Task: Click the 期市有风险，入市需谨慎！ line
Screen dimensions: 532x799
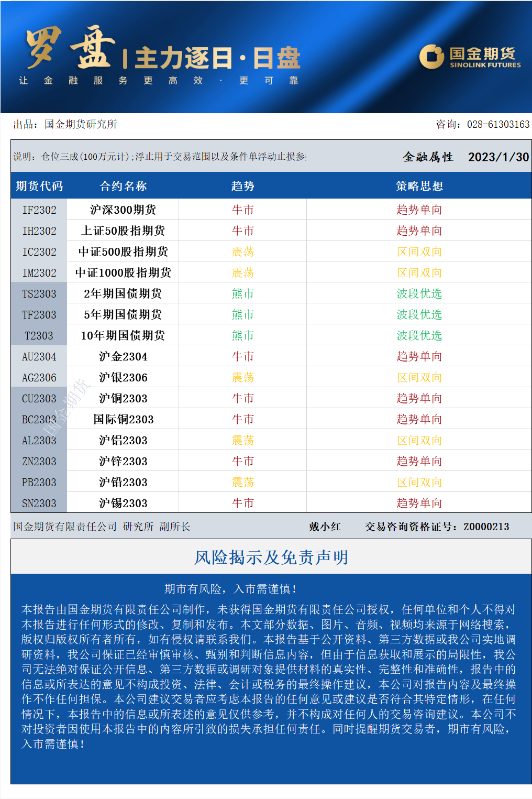Action: click(x=231, y=589)
